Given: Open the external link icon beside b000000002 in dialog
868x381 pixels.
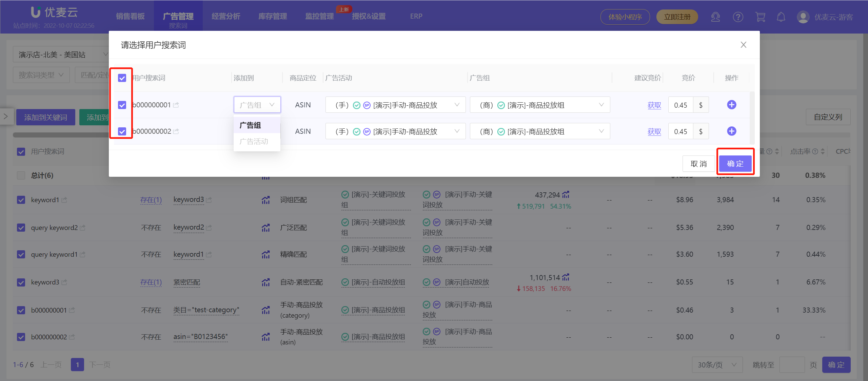Looking at the screenshot, I should click(x=176, y=131).
